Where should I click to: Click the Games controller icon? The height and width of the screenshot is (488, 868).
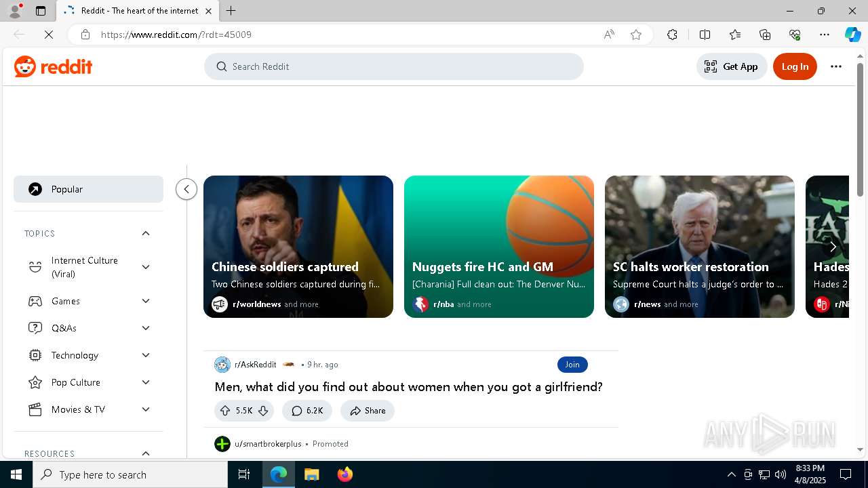[35, 301]
